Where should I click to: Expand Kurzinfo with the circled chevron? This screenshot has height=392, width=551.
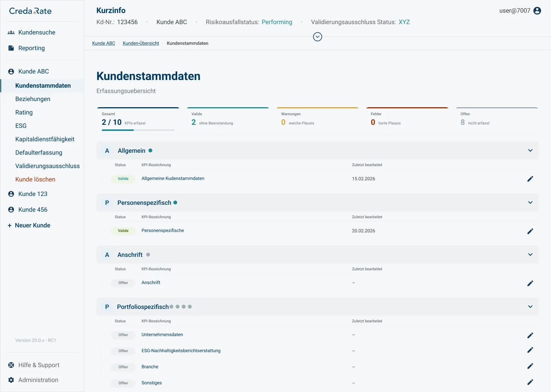pyautogui.click(x=318, y=37)
